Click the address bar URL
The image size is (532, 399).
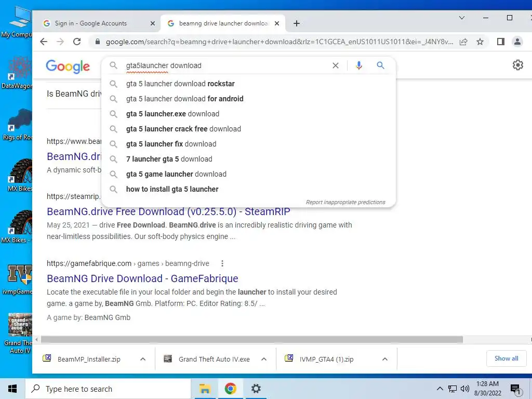[279, 42]
